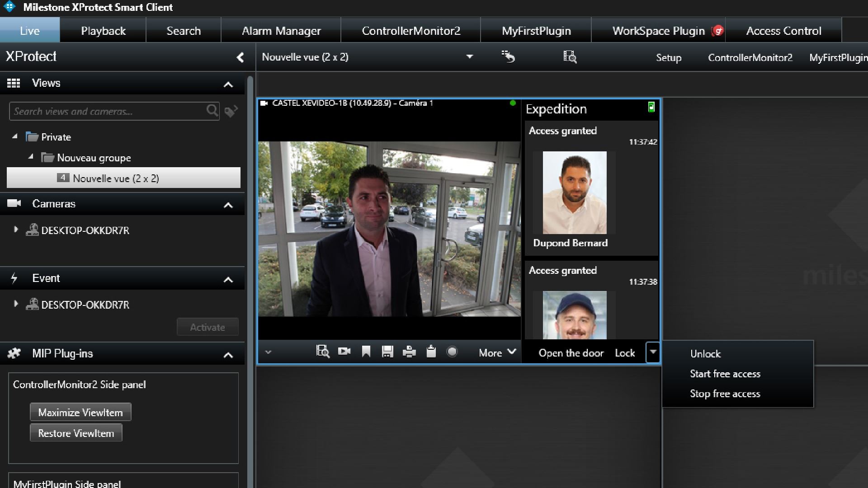Open the Alarm Manager tab

(281, 30)
